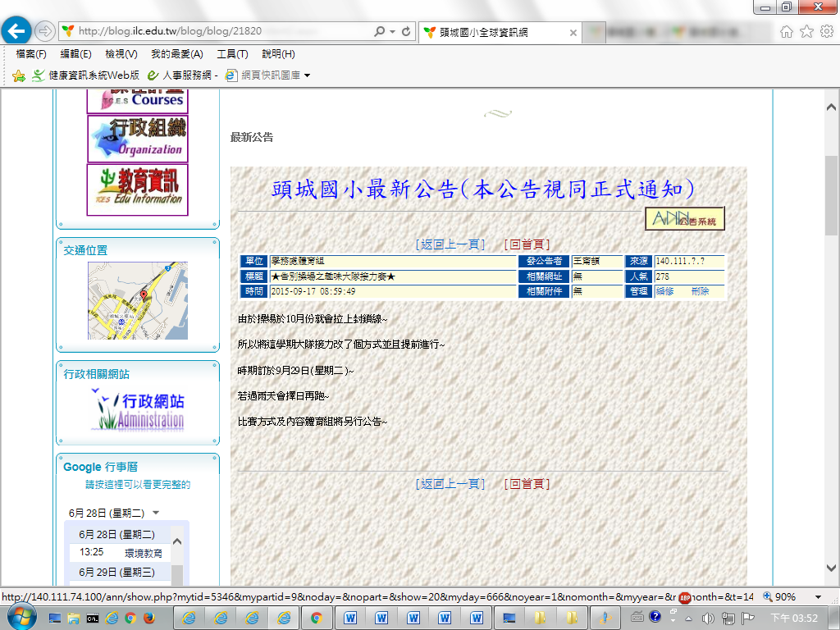Click the 學務處體育組 unit cell
The image size is (840, 630).
(393, 262)
